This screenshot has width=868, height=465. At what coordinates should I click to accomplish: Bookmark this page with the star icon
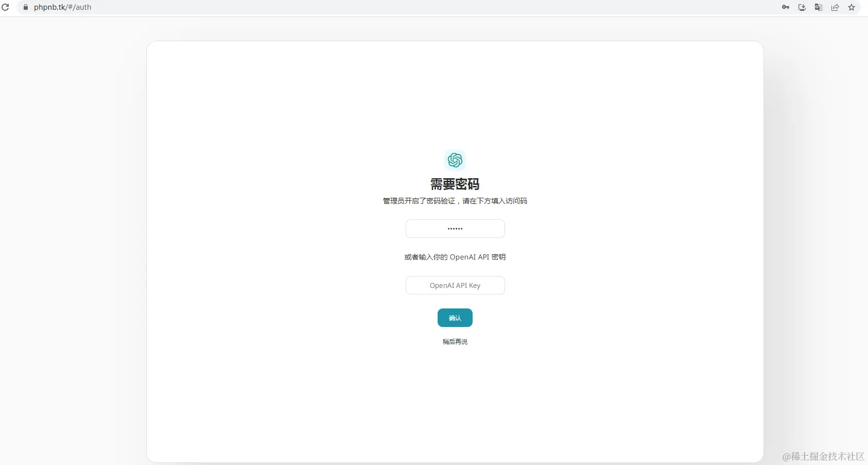(852, 7)
